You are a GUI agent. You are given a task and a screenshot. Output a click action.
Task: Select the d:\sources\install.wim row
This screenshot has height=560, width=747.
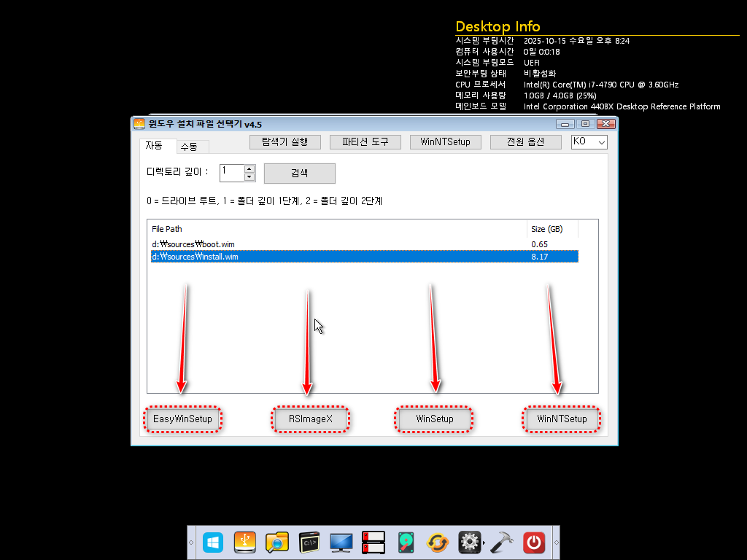365,257
